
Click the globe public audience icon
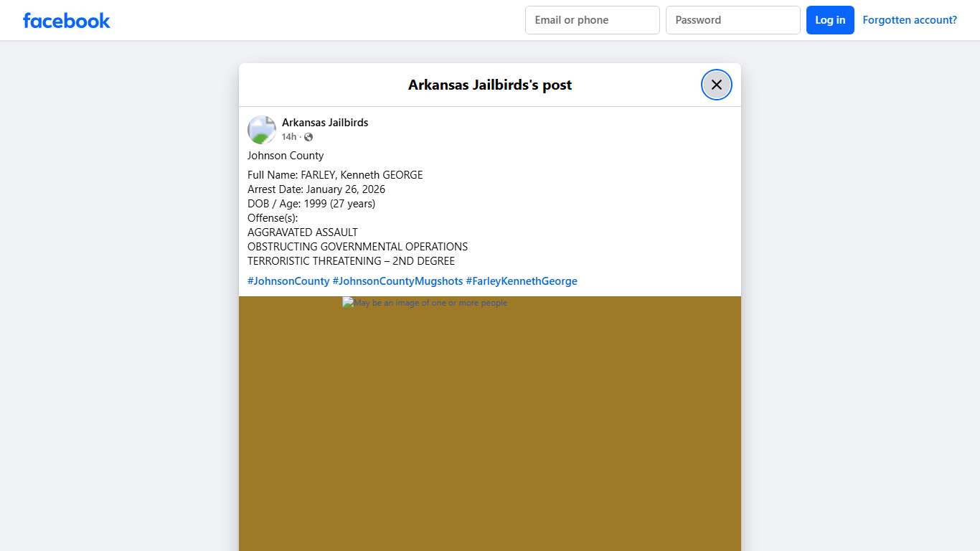click(308, 137)
